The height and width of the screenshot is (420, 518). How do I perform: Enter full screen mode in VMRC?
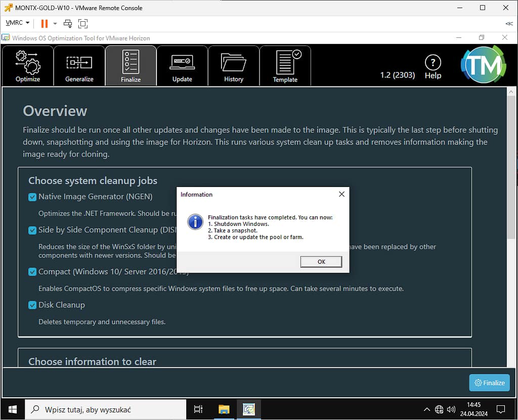coord(83,23)
